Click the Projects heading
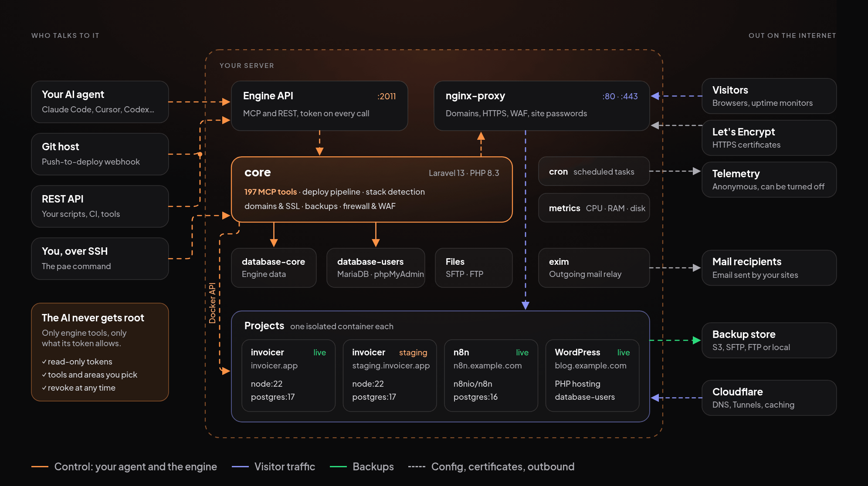 coord(264,326)
